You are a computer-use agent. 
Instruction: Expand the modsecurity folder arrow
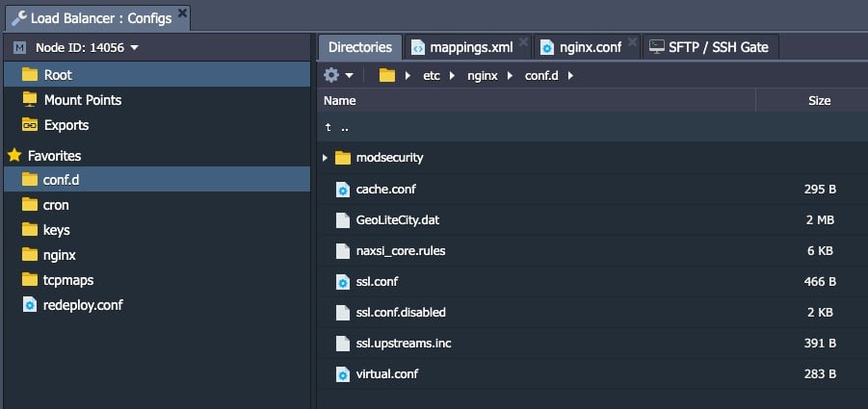point(325,158)
